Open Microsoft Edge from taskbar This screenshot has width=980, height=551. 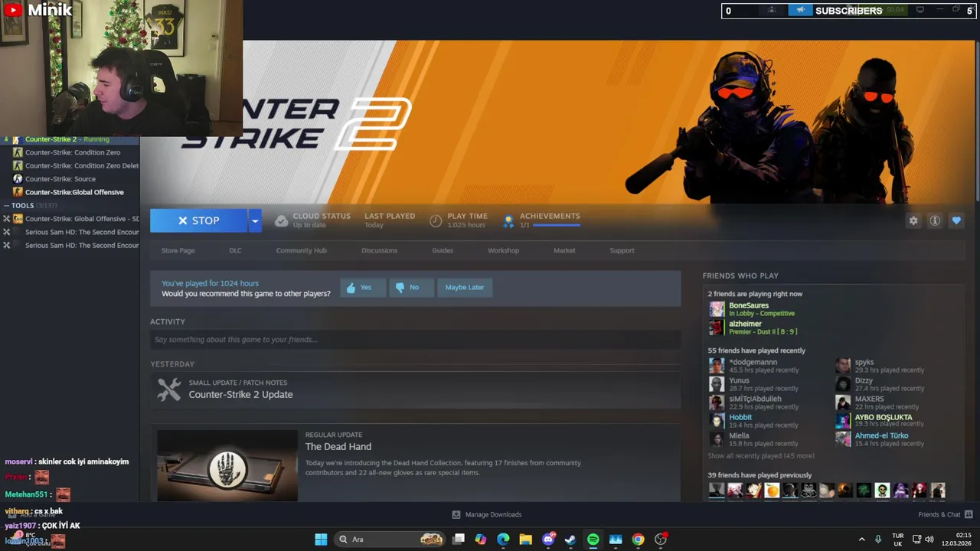coord(503,540)
